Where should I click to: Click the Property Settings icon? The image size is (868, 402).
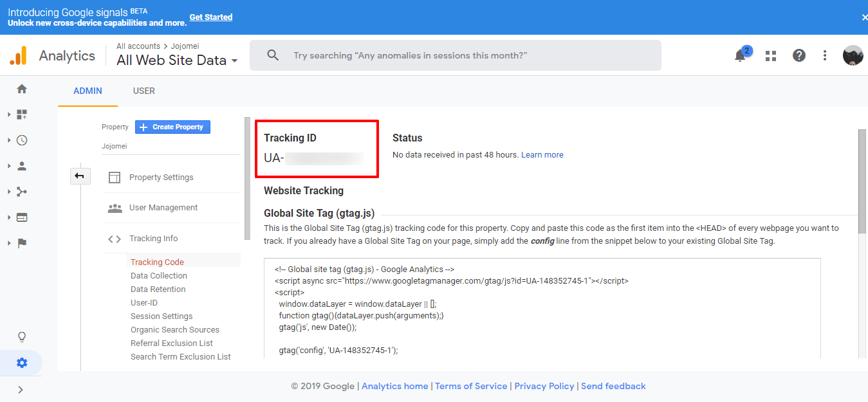tap(115, 178)
